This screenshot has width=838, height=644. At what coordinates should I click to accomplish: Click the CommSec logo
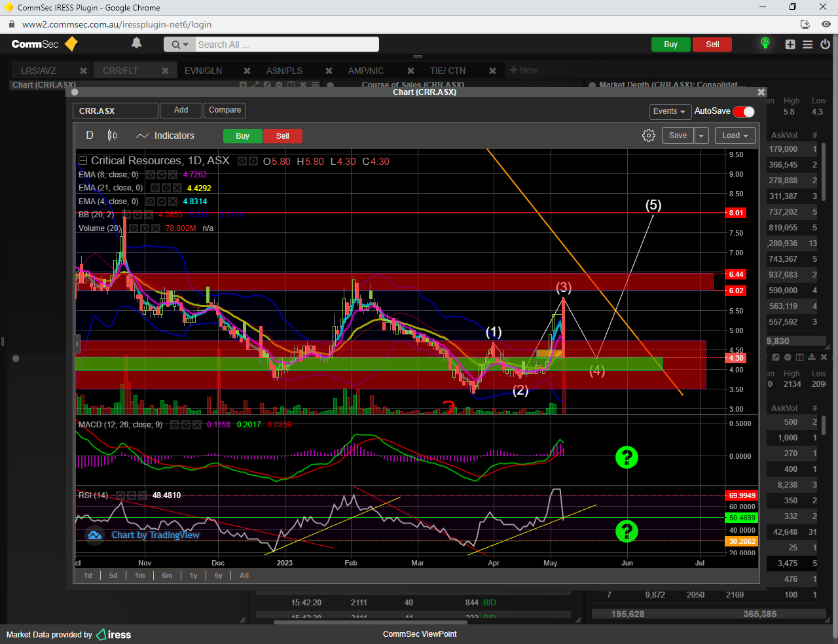[45, 44]
